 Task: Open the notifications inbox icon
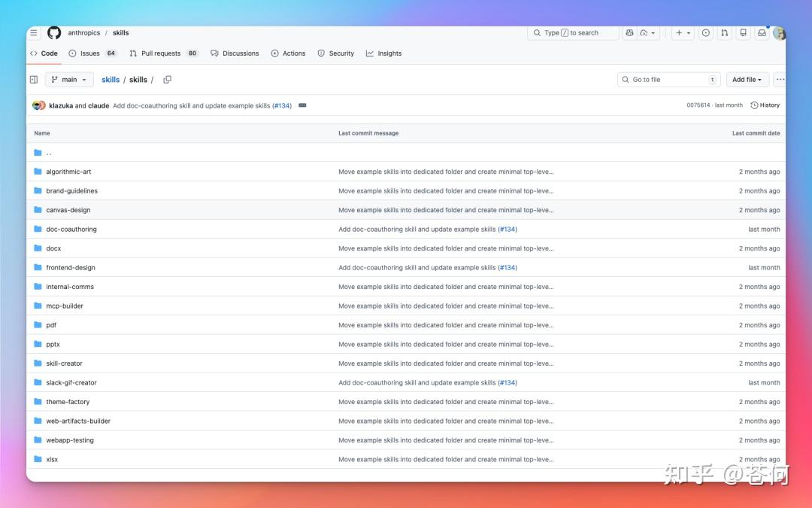click(x=762, y=32)
